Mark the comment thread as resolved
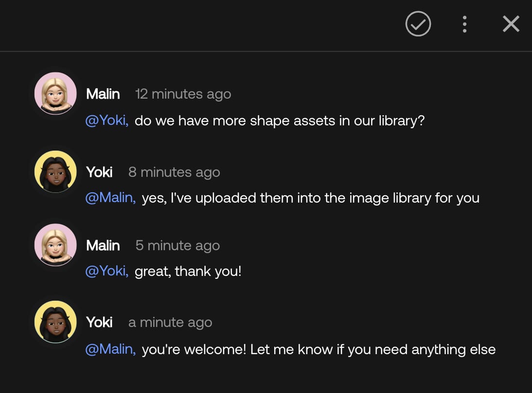This screenshot has width=532, height=393. click(x=418, y=24)
